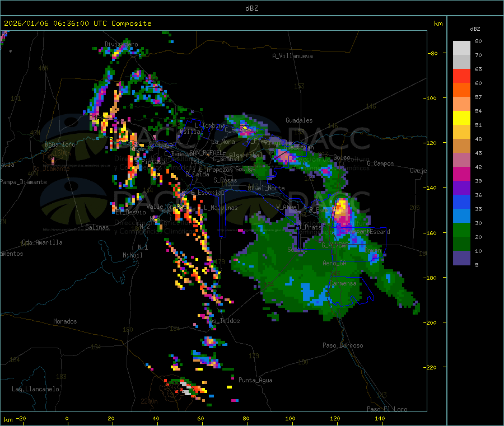This screenshot has width=504, height=426.
Task: Pick the gold 48-51 dBZ legend swatch
Action: pos(461,132)
